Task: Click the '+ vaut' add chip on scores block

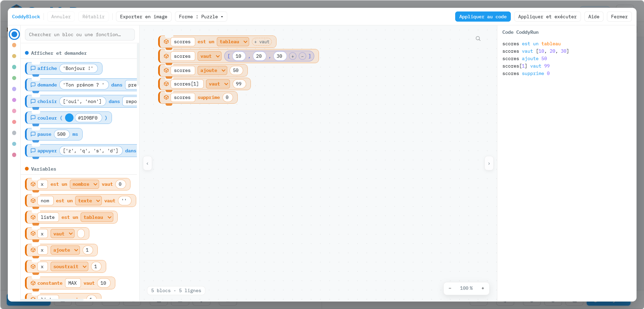Action: pyautogui.click(x=262, y=42)
